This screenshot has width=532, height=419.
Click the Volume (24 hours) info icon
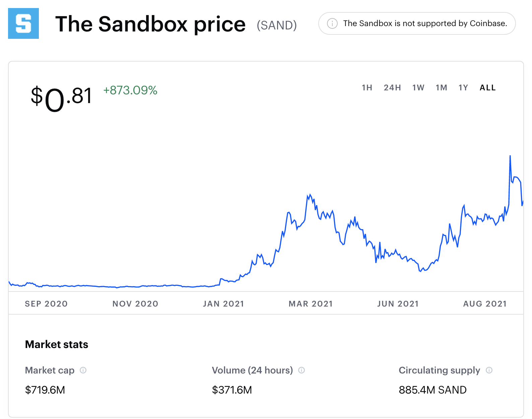[302, 370]
